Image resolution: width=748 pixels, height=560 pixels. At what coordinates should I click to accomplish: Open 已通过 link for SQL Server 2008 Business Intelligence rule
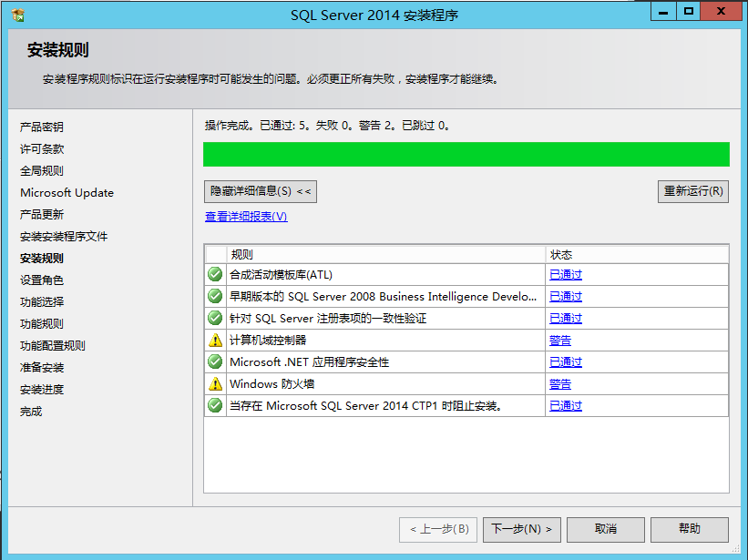tap(566, 297)
